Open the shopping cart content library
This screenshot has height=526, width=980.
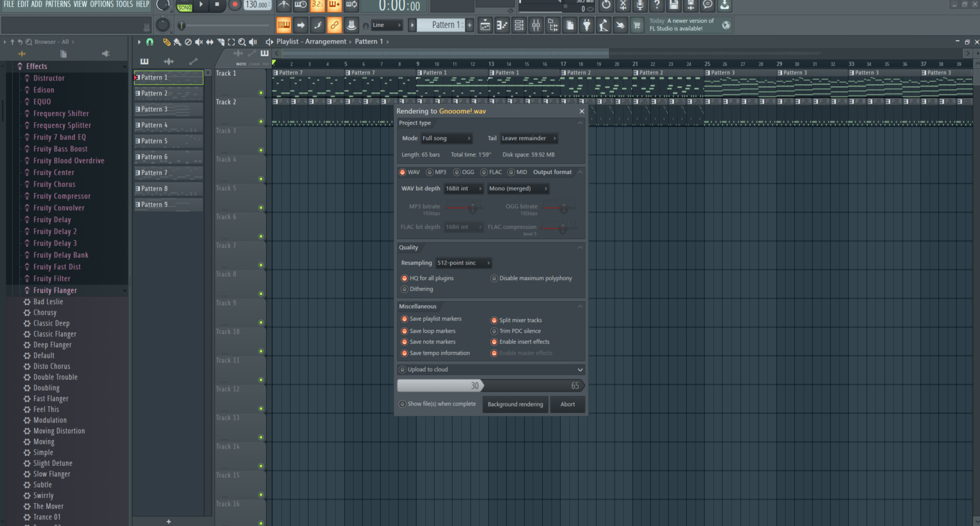coord(637,25)
